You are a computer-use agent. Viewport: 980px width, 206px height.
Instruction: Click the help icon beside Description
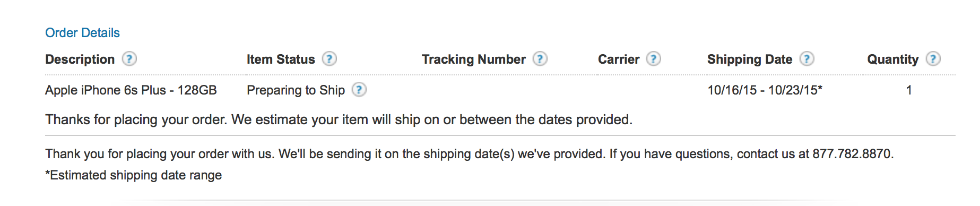129,58
